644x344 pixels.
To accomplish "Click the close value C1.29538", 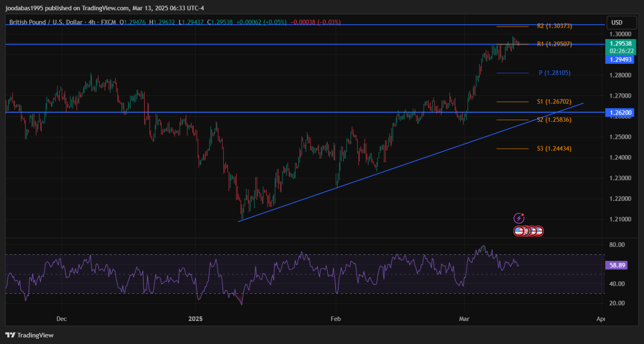I will click(x=219, y=22).
